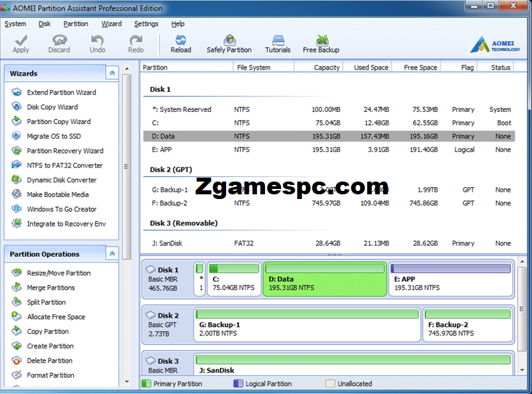Select the System Reserved partition row
This screenshot has width=532, height=394.
[x=329, y=109]
